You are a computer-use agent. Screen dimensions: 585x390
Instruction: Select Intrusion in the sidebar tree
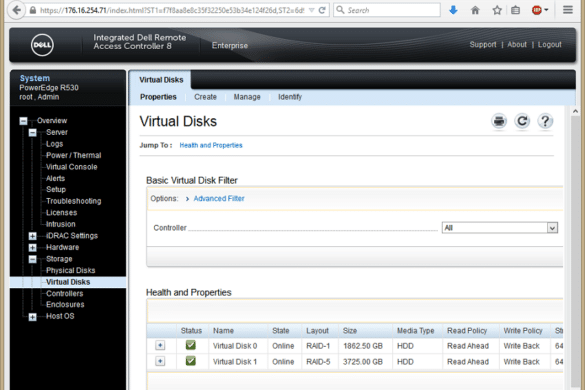click(x=60, y=224)
